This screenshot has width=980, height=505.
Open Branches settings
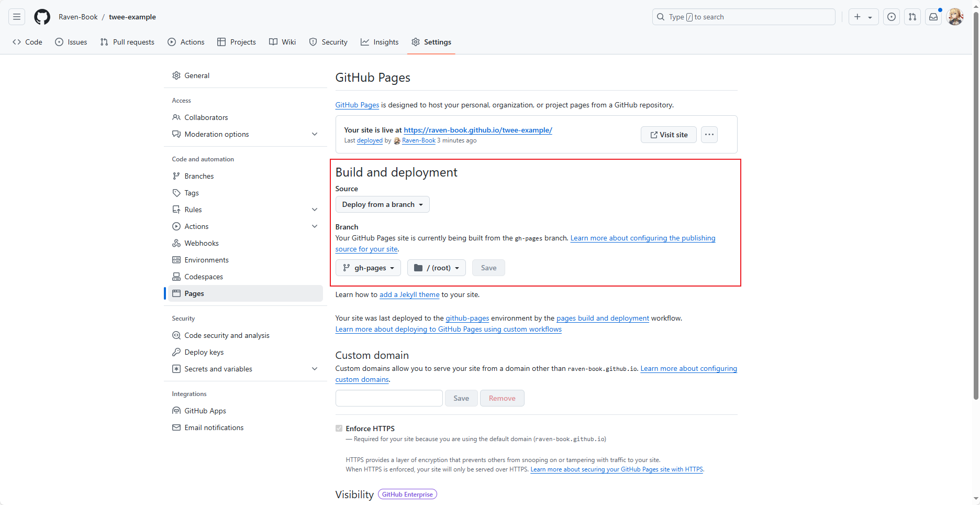pos(245,176)
